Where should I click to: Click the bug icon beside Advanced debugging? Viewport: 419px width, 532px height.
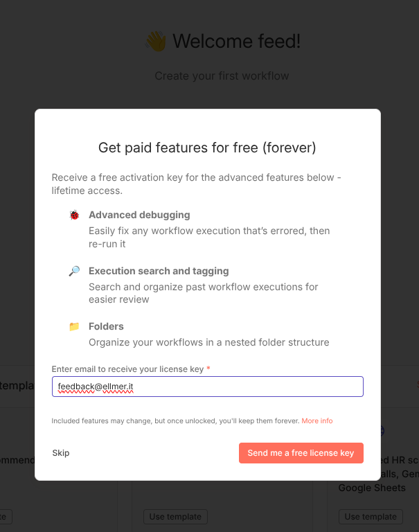(x=74, y=215)
